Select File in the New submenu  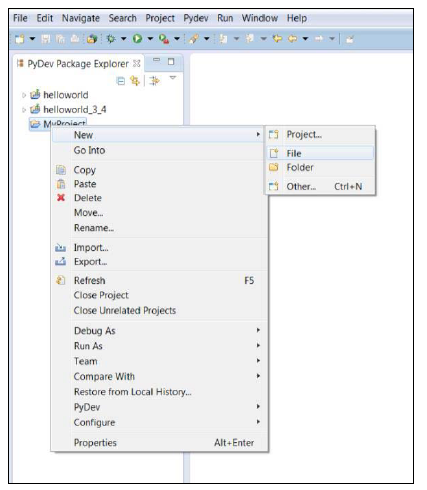pyautogui.click(x=320, y=153)
